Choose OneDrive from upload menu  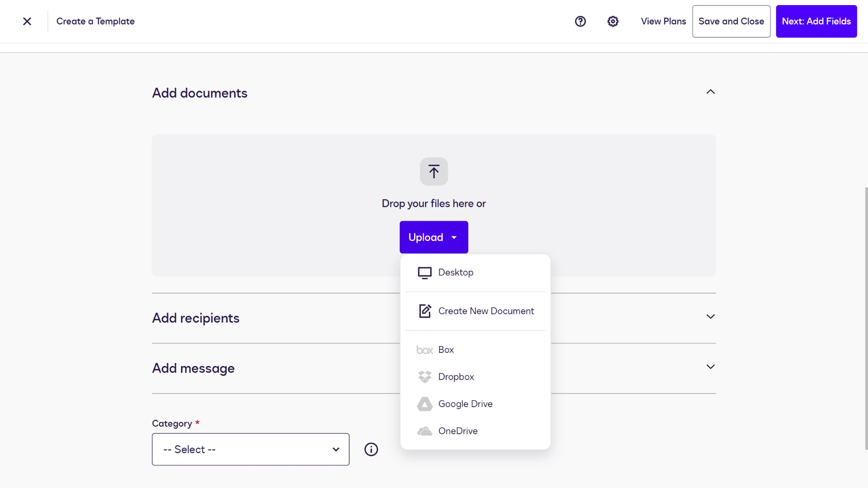[x=475, y=431]
